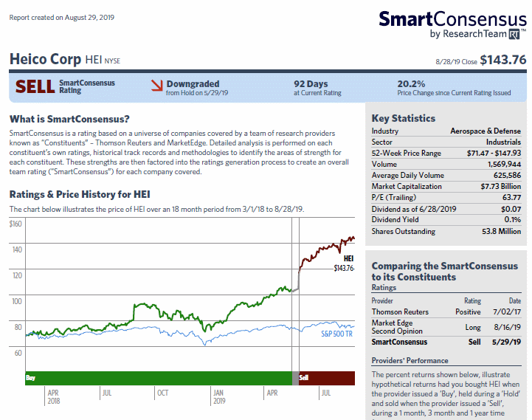Click the '5/29/19' SmartConsensus date
Screen dimensions: 532x420
[x=507, y=342]
